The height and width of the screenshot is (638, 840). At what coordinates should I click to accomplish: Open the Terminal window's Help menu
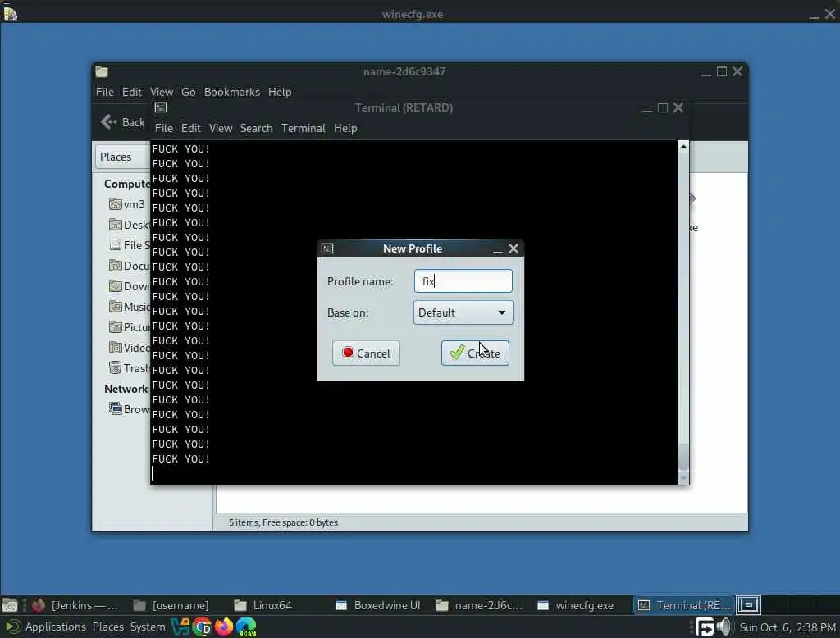click(x=345, y=128)
